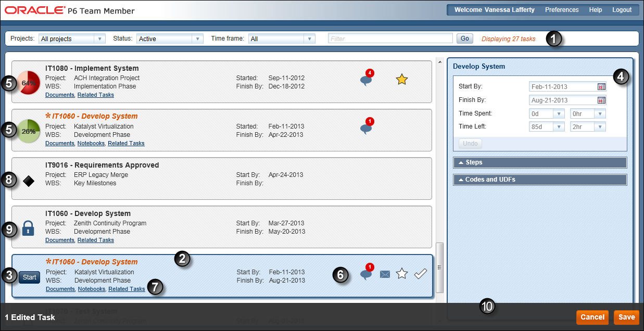Click ERP Legacy Merge project name

coord(101,175)
